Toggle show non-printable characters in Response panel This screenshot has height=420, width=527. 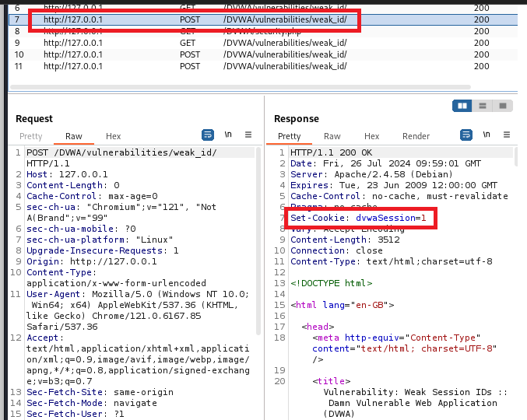pyautogui.click(x=487, y=135)
